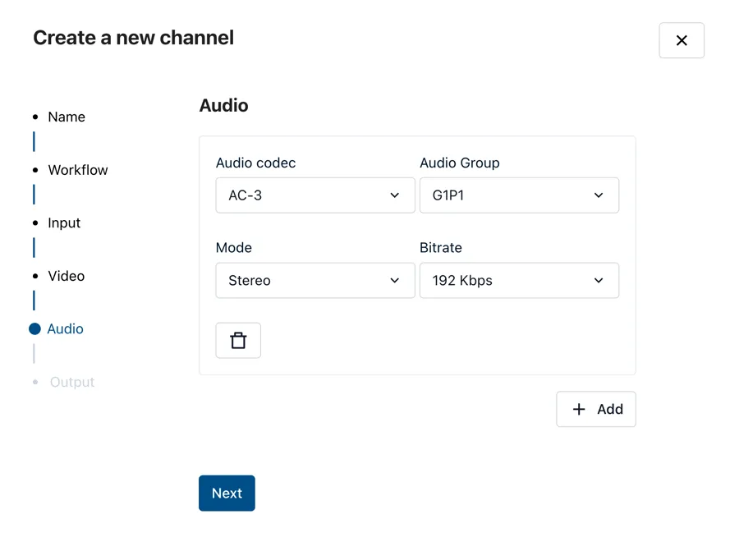
Task: Click the Add audio button
Action: pos(596,409)
